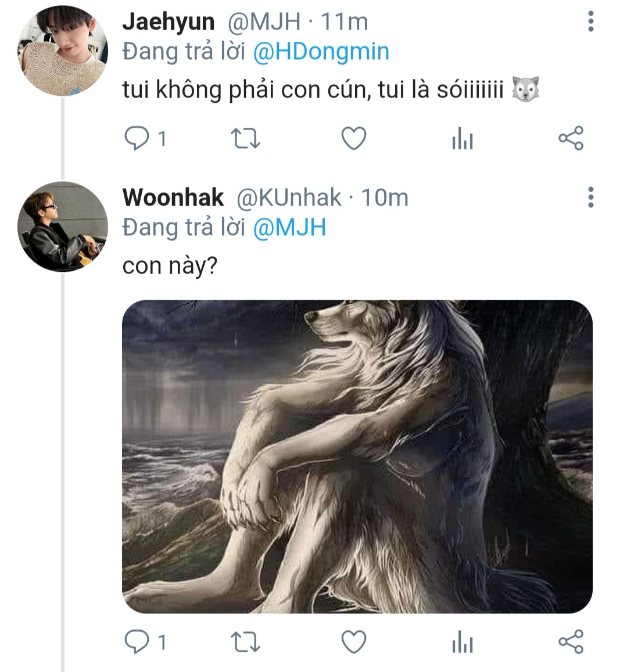Image resolution: width=627 pixels, height=672 pixels.
Task: Reply to Woonhak's tweet
Action: tap(138, 642)
